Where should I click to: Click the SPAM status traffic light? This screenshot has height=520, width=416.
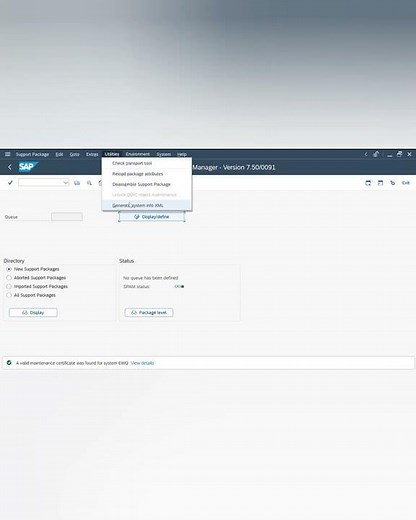pyautogui.click(x=179, y=286)
